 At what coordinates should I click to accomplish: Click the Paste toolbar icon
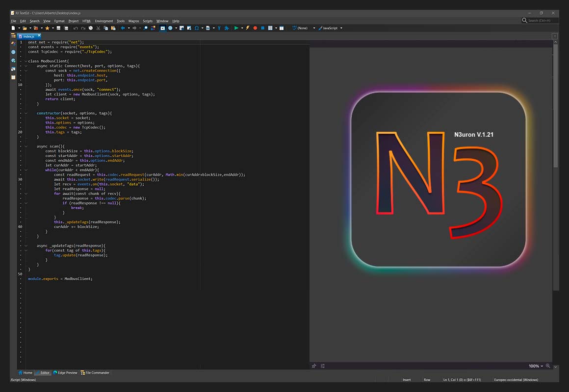tap(113, 28)
